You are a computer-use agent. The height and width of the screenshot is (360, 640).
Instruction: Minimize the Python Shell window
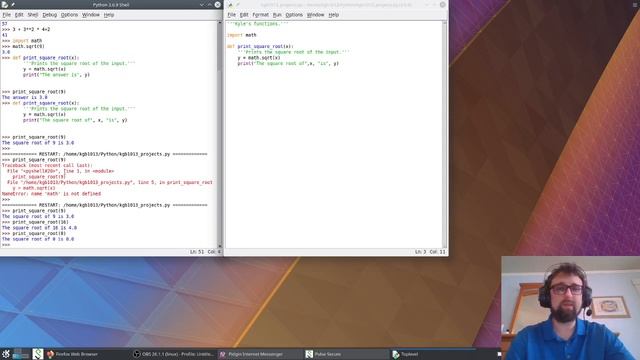coord(202,4)
